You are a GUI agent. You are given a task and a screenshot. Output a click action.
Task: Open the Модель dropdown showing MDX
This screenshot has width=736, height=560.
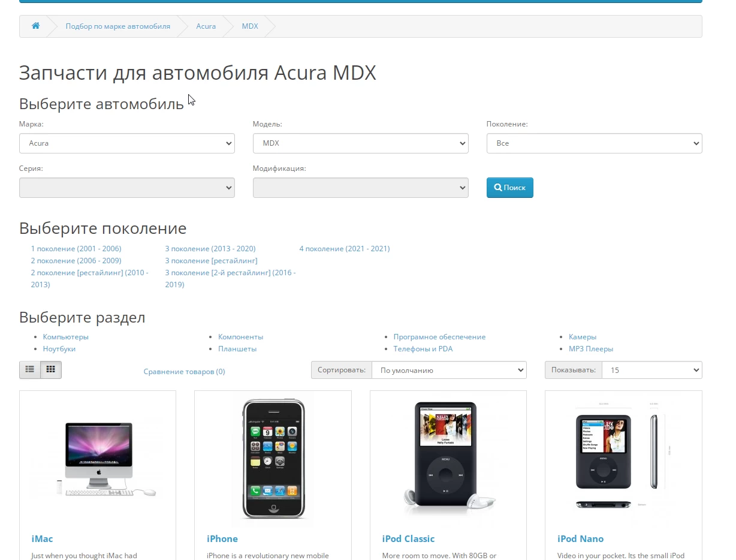pyautogui.click(x=361, y=143)
